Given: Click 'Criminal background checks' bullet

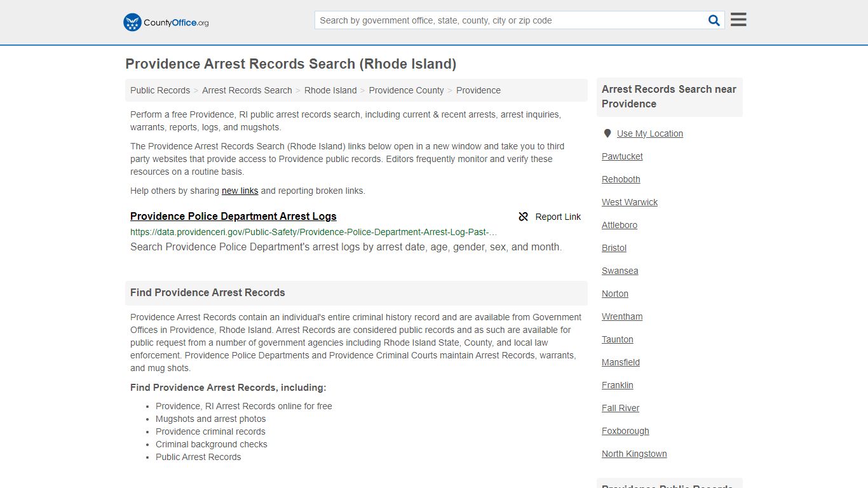Looking at the screenshot, I should (x=212, y=444).
